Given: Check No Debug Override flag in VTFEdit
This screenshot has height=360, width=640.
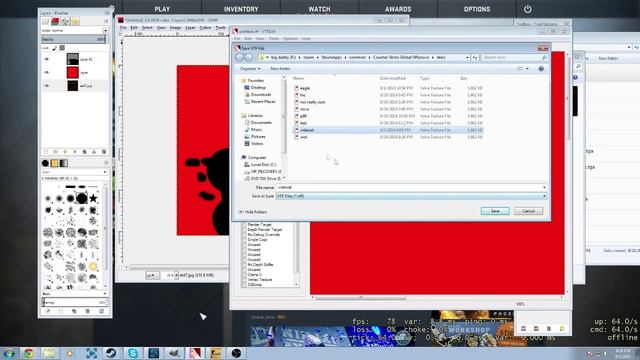Looking at the screenshot, I should pyautogui.click(x=244, y=235).
